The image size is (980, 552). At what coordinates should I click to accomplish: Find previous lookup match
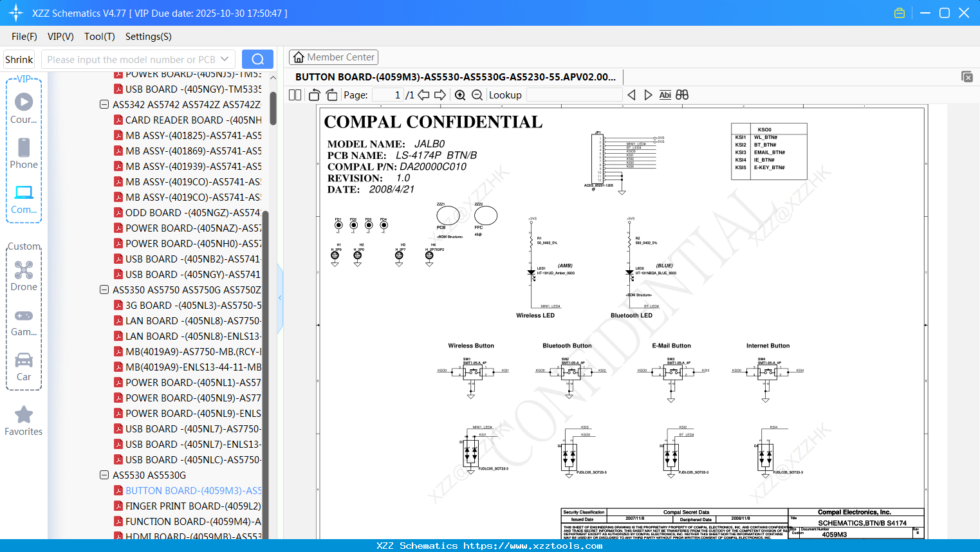click(631, 95)
